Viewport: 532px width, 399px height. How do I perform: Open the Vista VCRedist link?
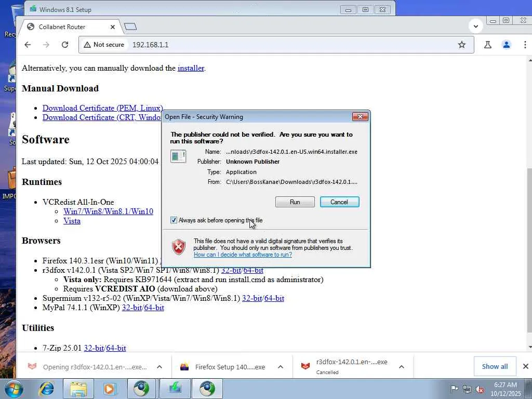(72, 221)
